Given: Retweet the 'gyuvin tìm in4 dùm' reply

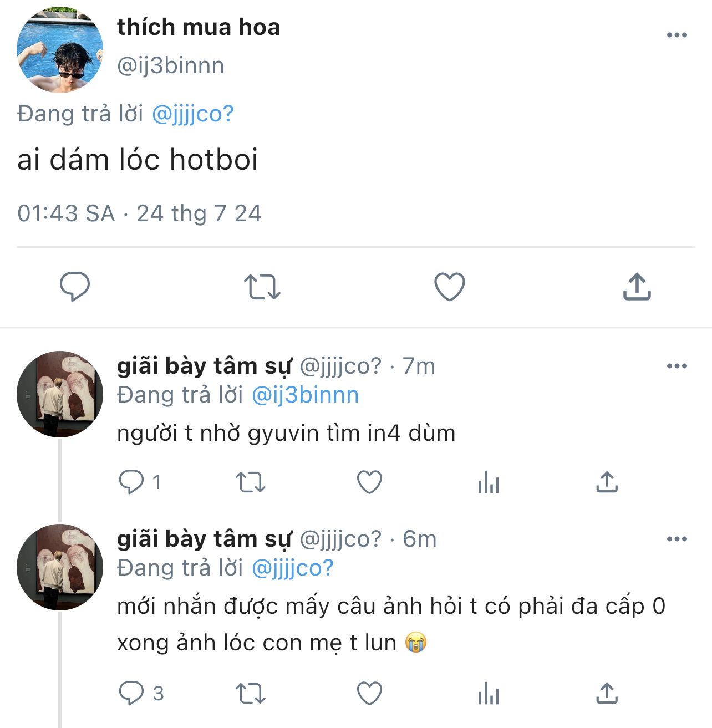Looking at the screenshot, I should click(251, 482).
